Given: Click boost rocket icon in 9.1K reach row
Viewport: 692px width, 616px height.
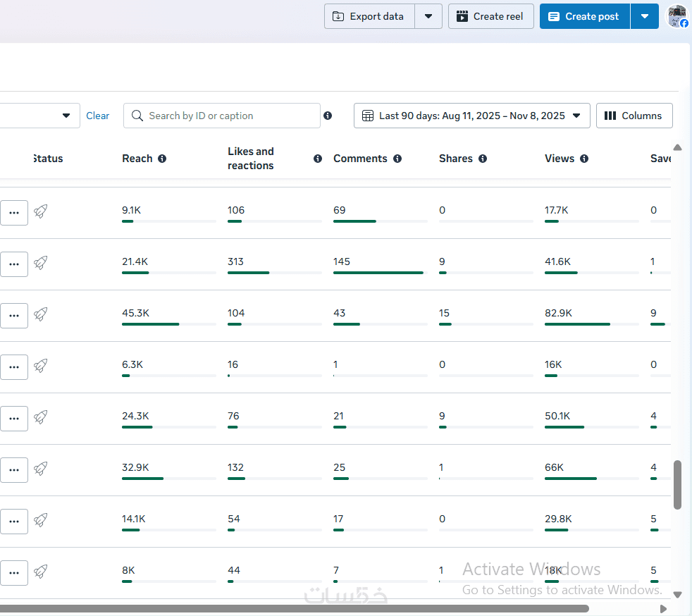Looking at the screenshot, I should pos(41,211).
